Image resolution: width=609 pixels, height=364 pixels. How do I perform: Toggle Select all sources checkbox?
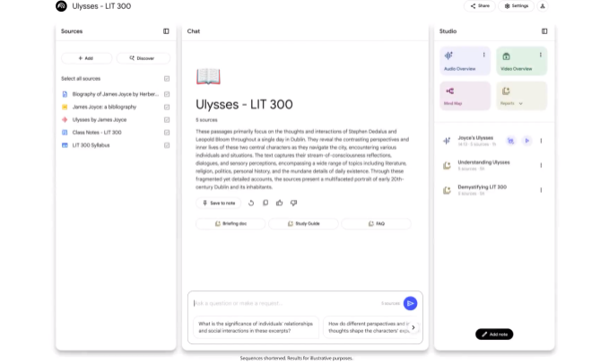pos(167,79)
